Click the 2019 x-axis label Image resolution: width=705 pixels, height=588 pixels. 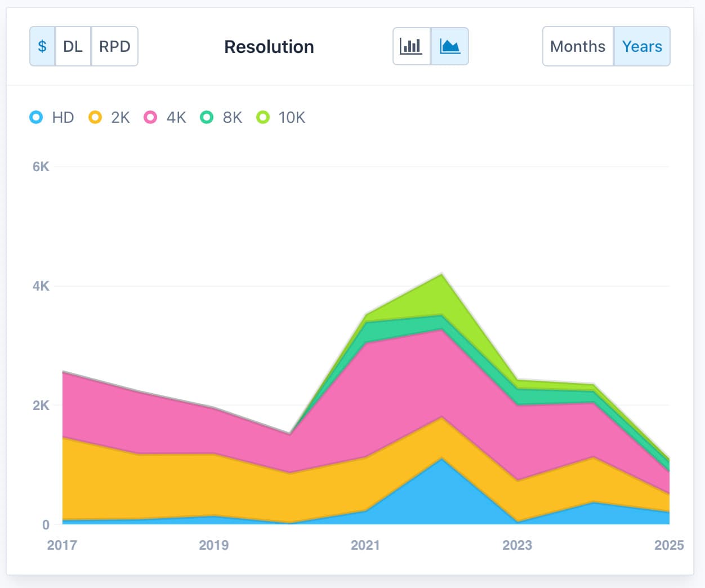pyautogui.click(x=213, y=545)
